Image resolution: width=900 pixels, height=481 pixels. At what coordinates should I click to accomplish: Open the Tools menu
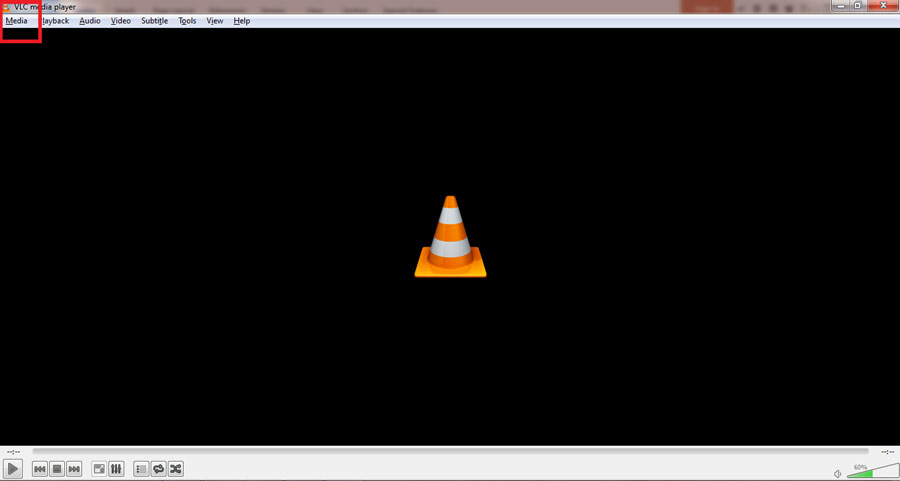187,21
